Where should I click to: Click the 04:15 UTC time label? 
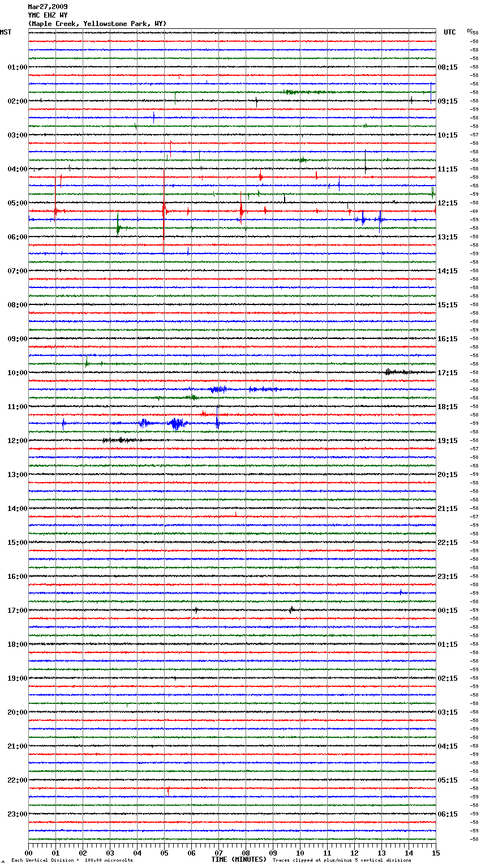click(448, 746)
